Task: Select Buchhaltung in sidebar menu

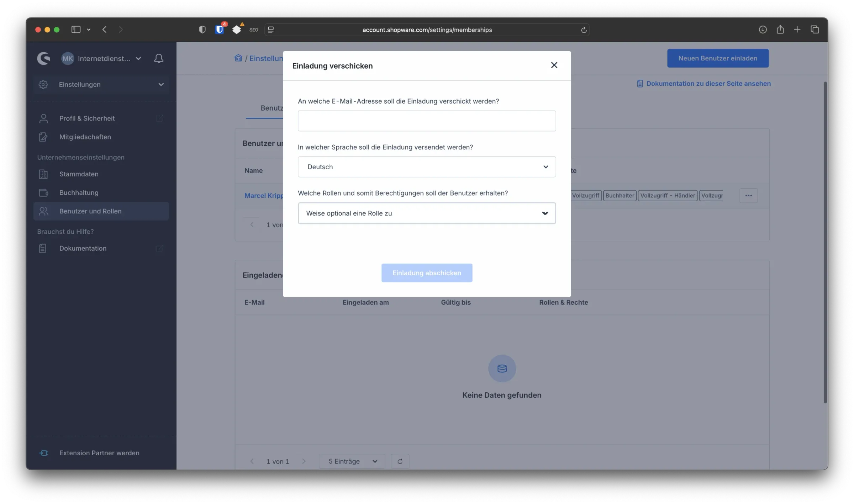Action: pyautogui.click(x=79, y=193)
